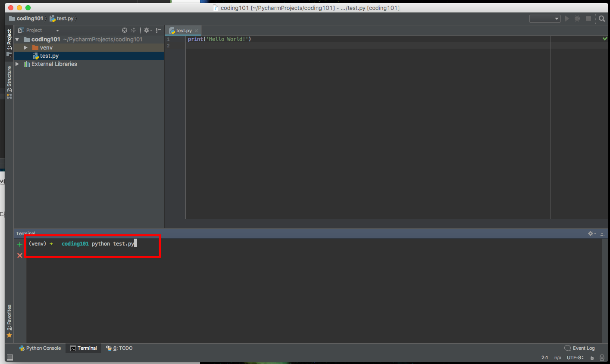Open the run configuration dropdown
This screenshot has height=364, width=610.
point(545,19)
